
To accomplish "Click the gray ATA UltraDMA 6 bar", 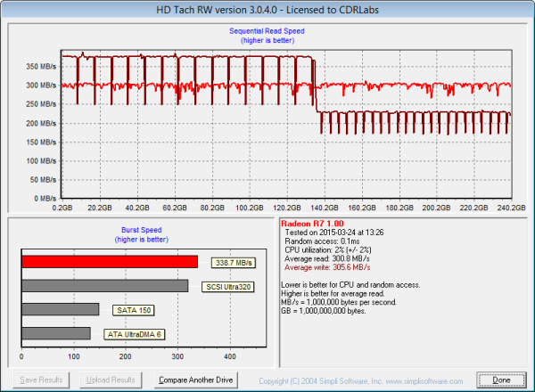I will click(x=55, y=333).
